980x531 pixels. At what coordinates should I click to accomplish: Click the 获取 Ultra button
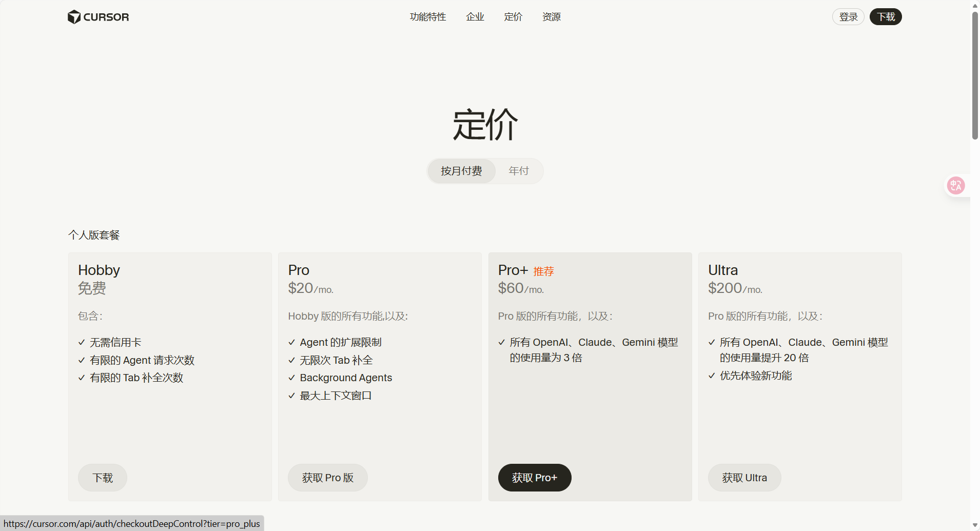[744, 478]
